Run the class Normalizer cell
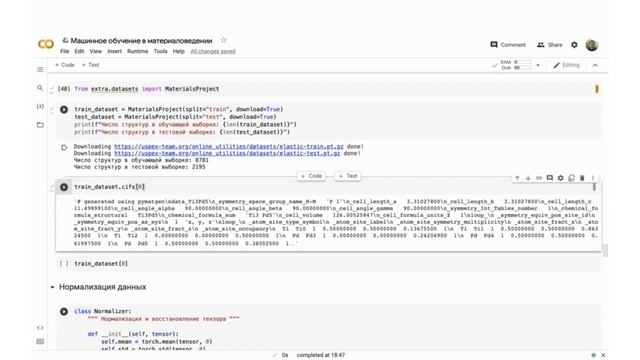This screenshot has height=360, width=640. (64, 311)
